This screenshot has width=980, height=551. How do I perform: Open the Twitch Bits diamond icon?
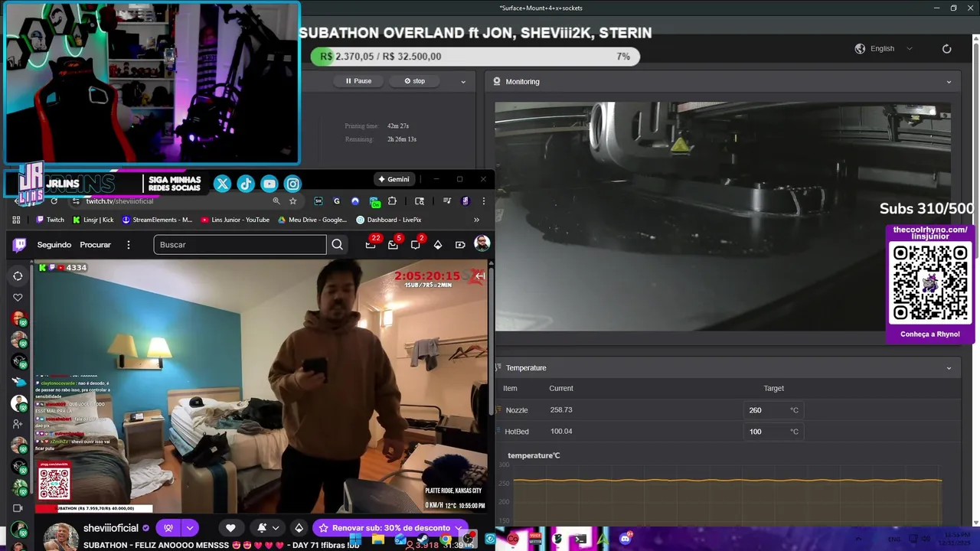[438, 245]
